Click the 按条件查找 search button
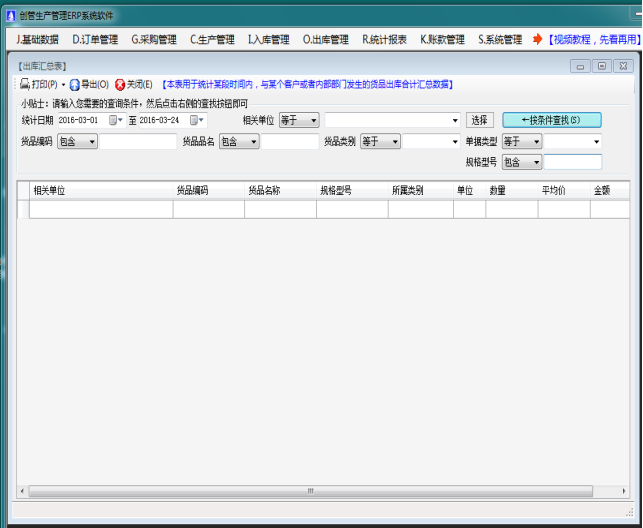 (x=551, y=120)
